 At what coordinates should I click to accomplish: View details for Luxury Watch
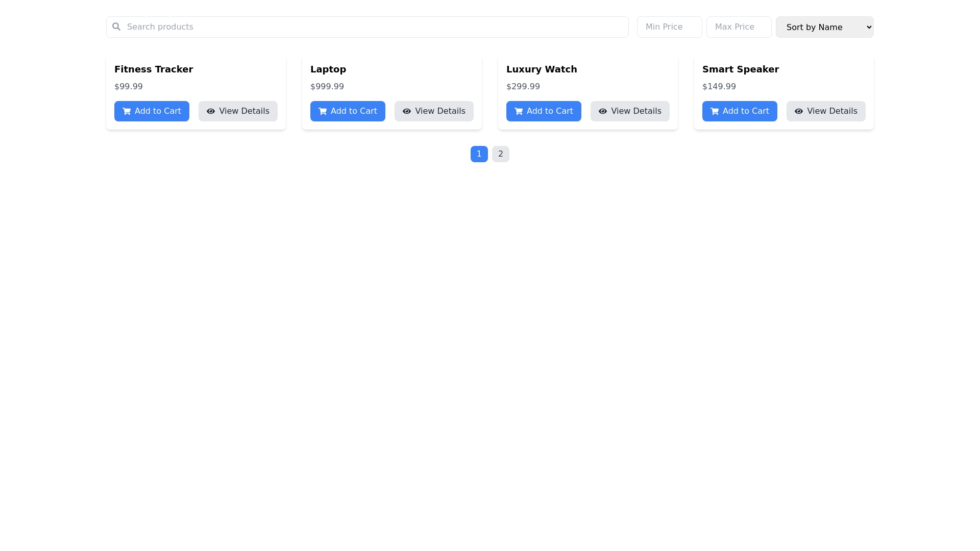click(630, 111)
